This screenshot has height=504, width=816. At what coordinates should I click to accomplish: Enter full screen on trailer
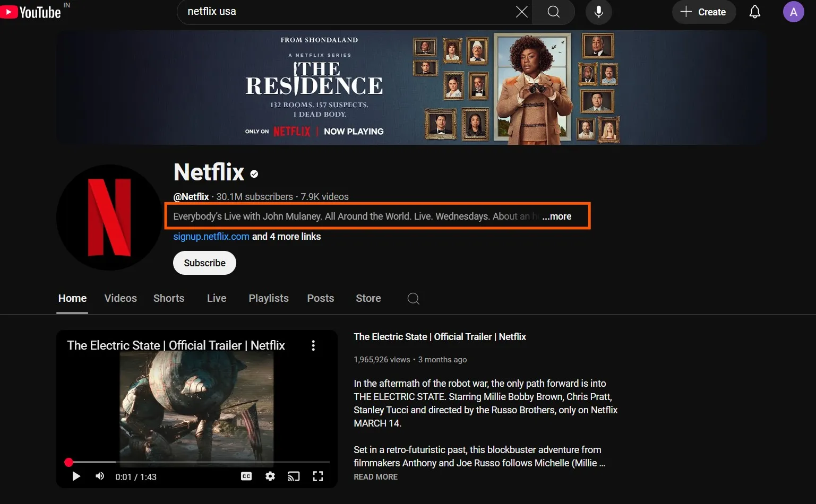pos(317,476)
